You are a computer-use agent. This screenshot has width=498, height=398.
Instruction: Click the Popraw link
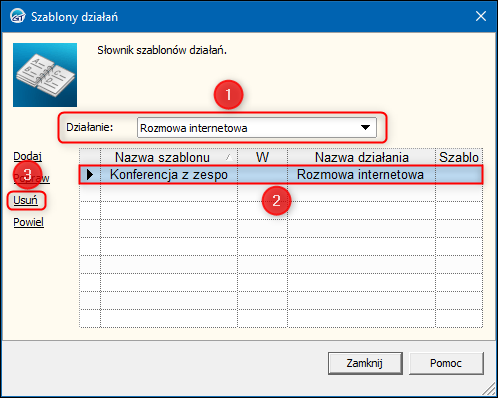coord(31,178)
